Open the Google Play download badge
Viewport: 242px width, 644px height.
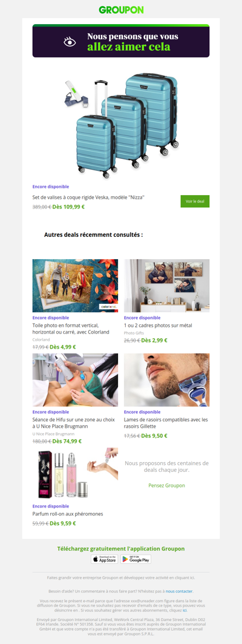coord(136,559)
